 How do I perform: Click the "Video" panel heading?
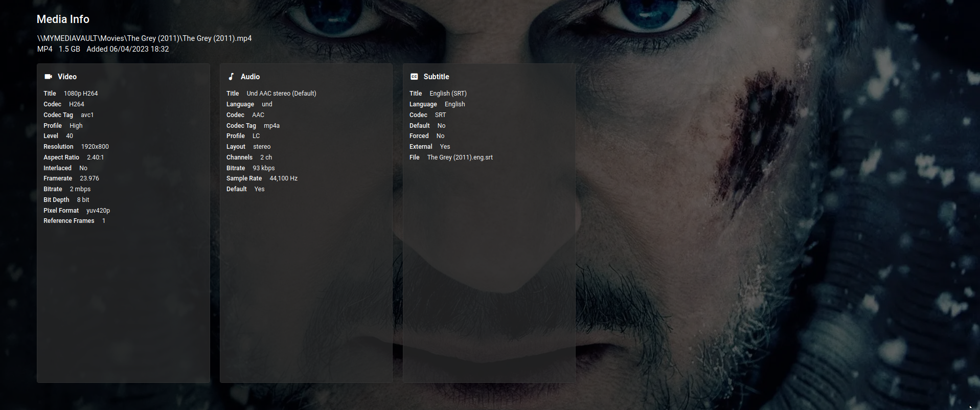coord(67,77)
